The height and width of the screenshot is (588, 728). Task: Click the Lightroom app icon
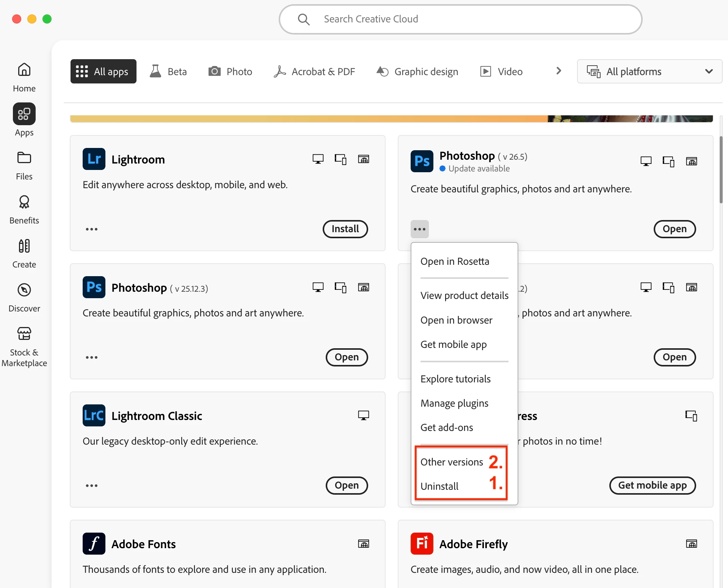tap(94, 159)
